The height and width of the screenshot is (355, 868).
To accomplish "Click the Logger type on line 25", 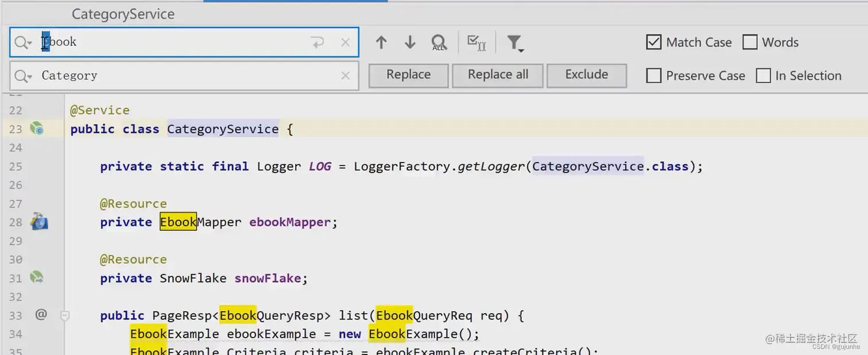I will pyautogui.click(x=279, y=167).
